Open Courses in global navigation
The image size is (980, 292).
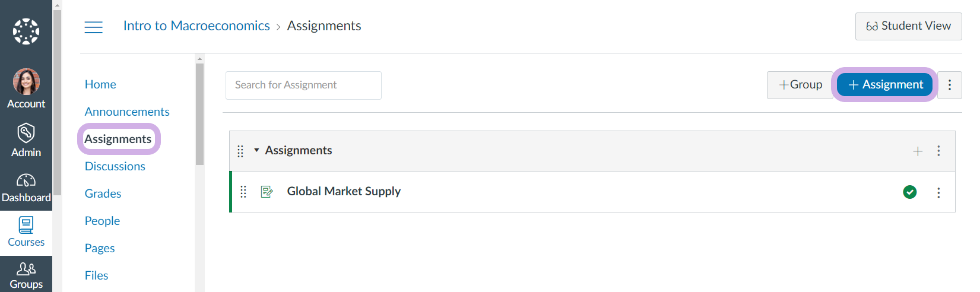point(26,232)
